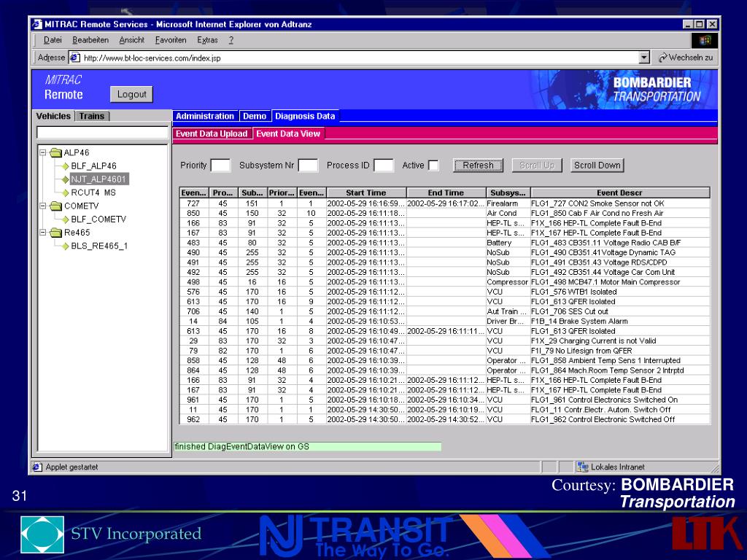Select the BLF_COMETV vehicle in the tree
The height and width of the screenshot is (560, 747).
pos(98,219)
